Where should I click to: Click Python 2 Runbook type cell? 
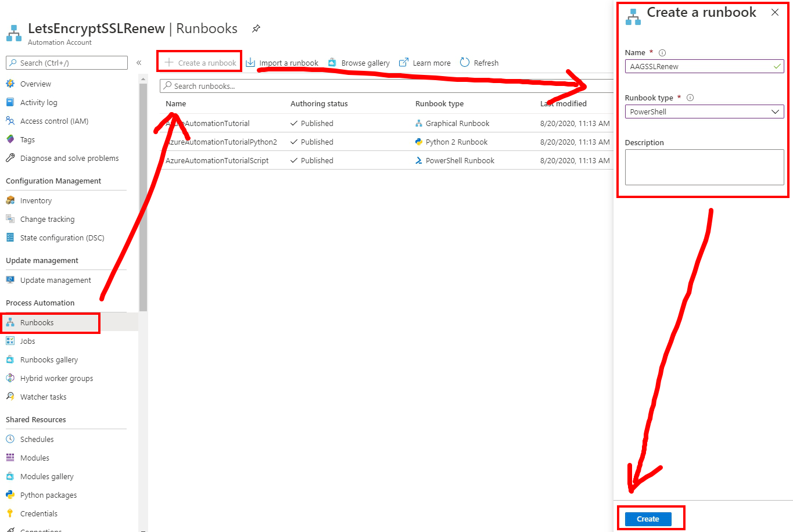pos(451,142)
